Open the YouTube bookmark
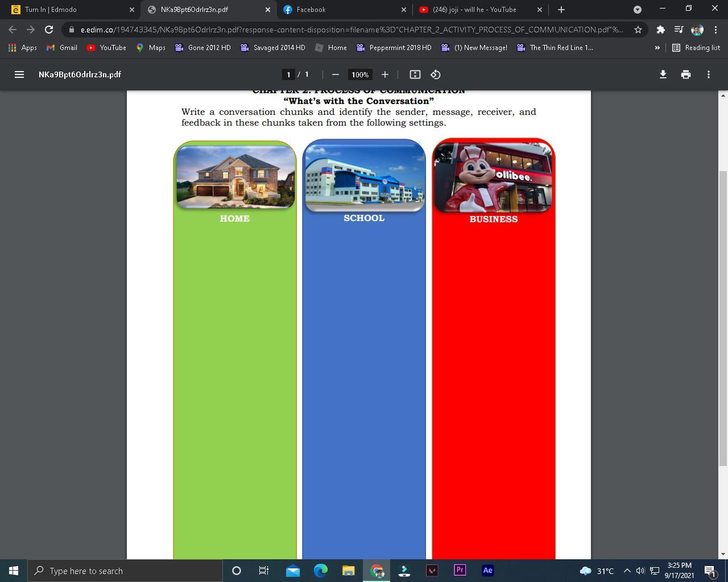Viewport: 728px width, 582px height. pos(106,48)
